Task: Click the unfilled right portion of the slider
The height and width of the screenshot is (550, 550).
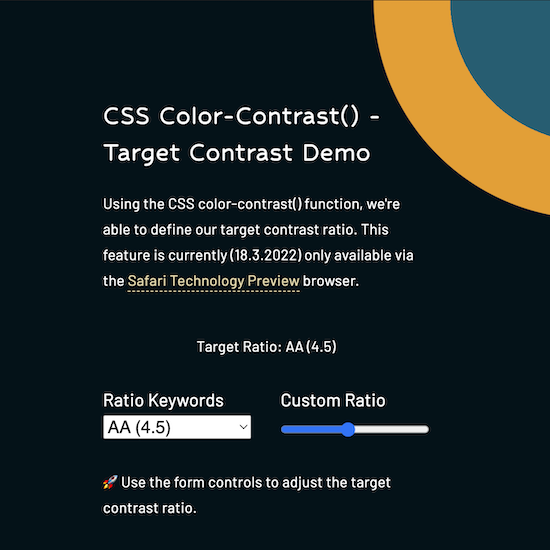Action: pos(392,429)
